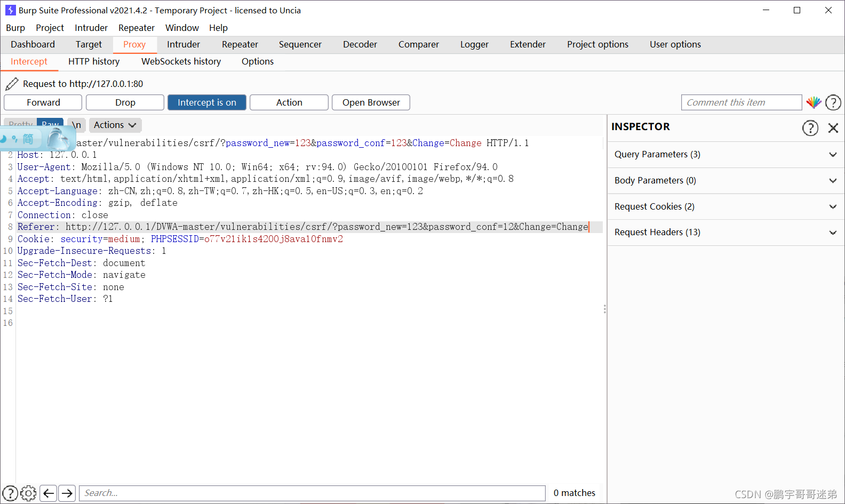
Task: Expand Query Parameters (3) section
Action: click(726, 154)
